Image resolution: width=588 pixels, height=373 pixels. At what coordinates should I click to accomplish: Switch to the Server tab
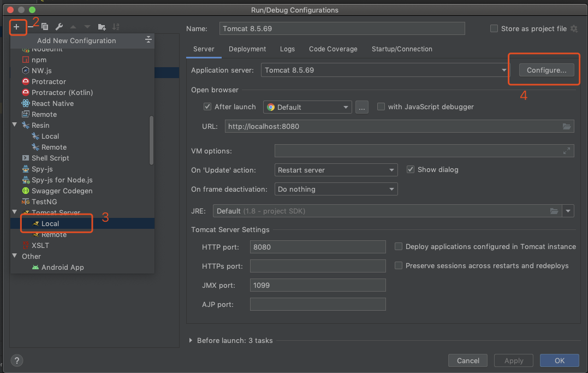point(204,49)
